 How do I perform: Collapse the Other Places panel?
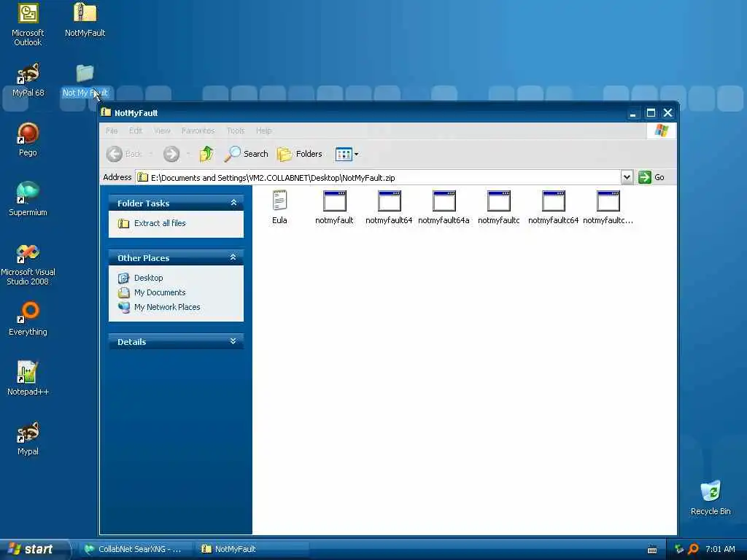233,257
